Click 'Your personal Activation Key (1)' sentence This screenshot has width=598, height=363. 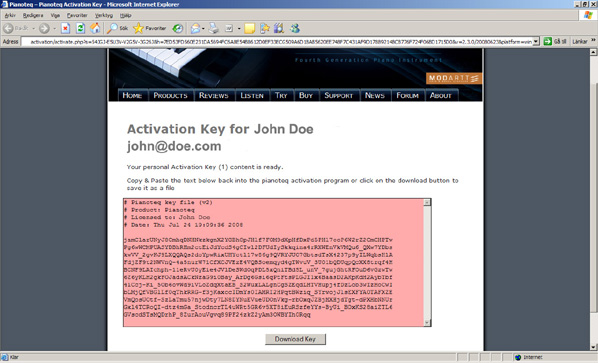205,167
